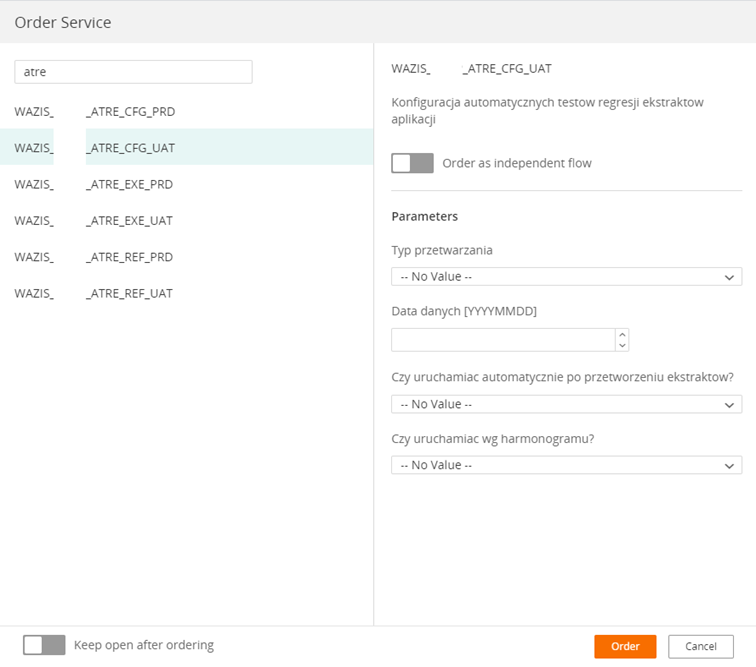Screen dimensions: 756x667
Task: Click the Data danych YYYYMMDD input field
Action: coord(503,340)
